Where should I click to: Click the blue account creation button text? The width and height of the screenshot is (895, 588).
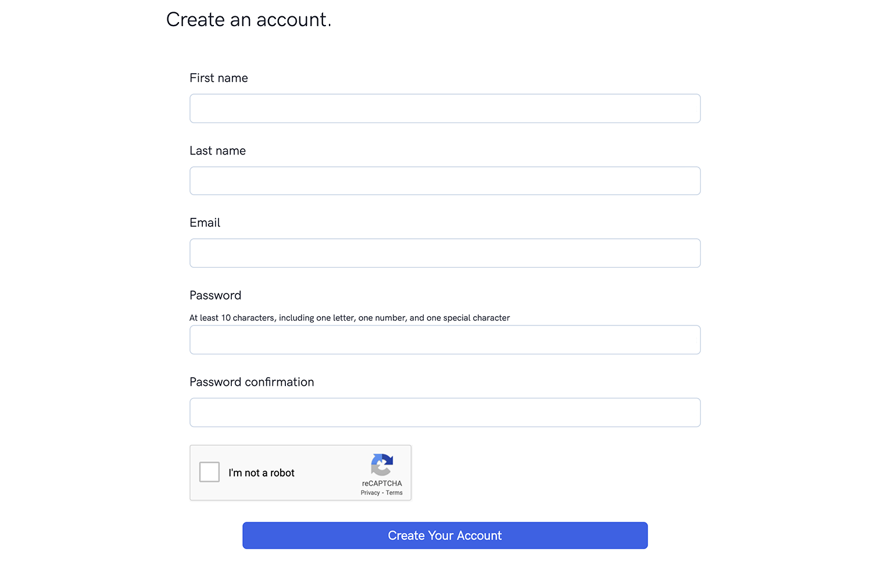tap(445, 535)
